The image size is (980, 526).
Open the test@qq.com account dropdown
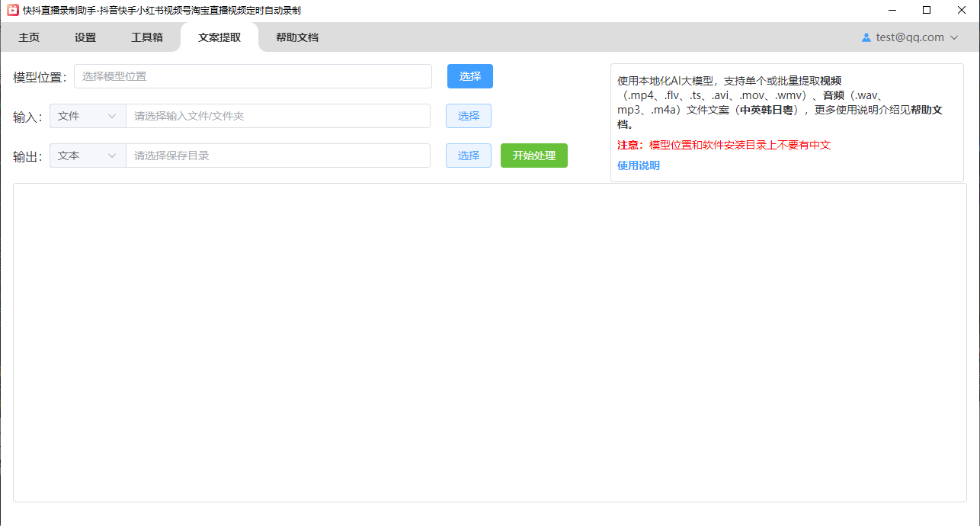(x=910, y=37)
